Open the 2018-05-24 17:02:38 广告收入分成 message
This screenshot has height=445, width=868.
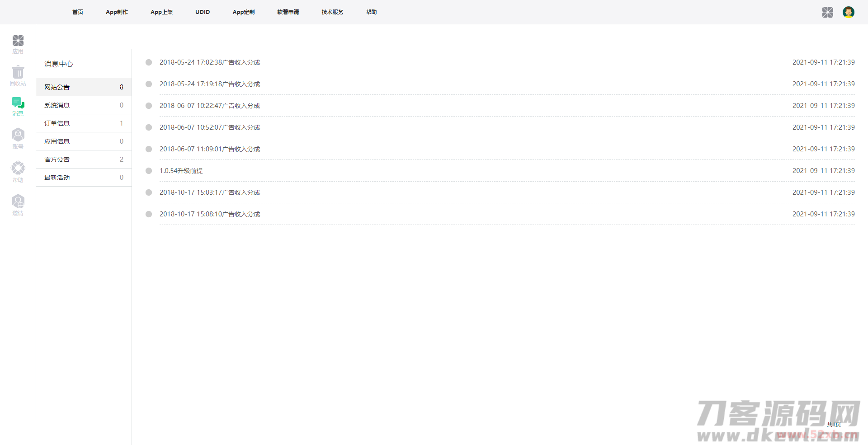click(210, 62)
